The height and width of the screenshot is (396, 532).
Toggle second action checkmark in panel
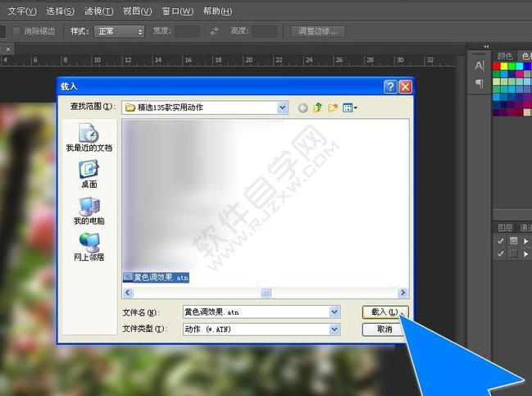[501, 253]
